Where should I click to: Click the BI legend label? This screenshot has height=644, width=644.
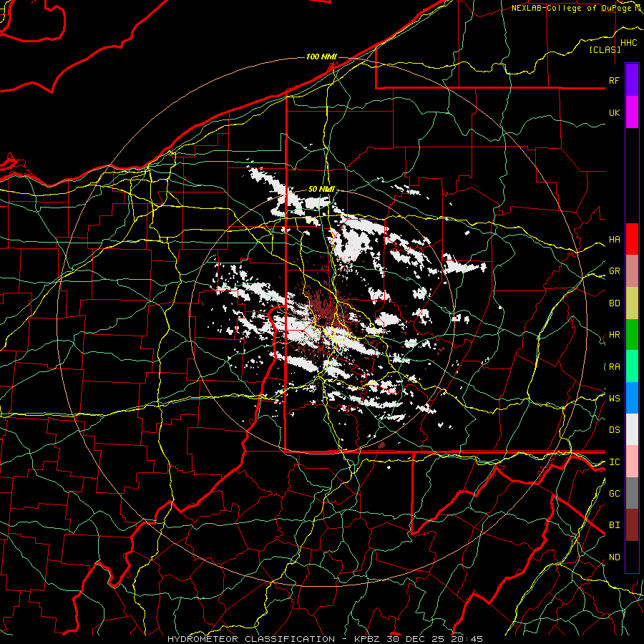(x=614, y=525)
